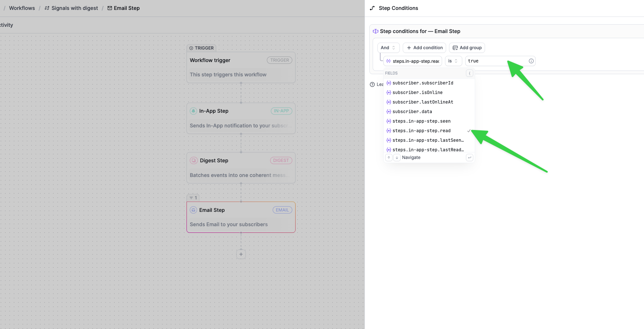Open the steps.in-app-step.read field selector

coord(413,61)
